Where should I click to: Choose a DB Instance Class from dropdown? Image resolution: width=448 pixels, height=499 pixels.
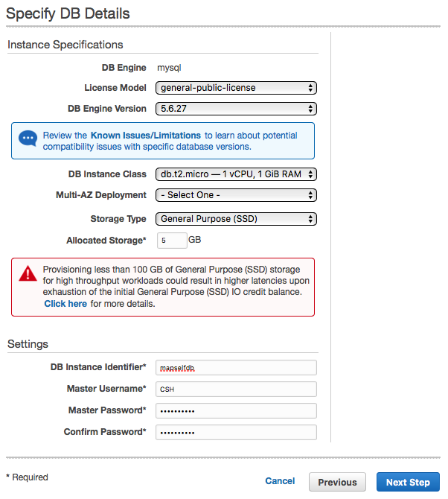coord(236,174)
